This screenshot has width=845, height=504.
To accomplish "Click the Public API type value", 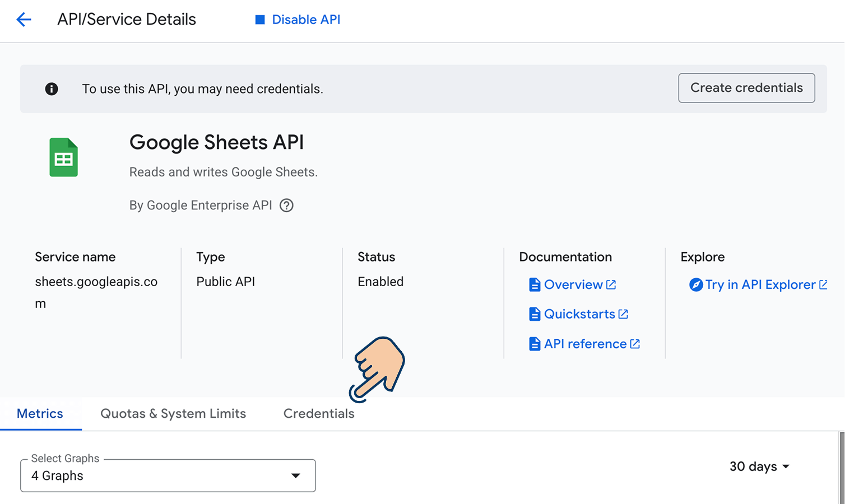I will point(225,282).
